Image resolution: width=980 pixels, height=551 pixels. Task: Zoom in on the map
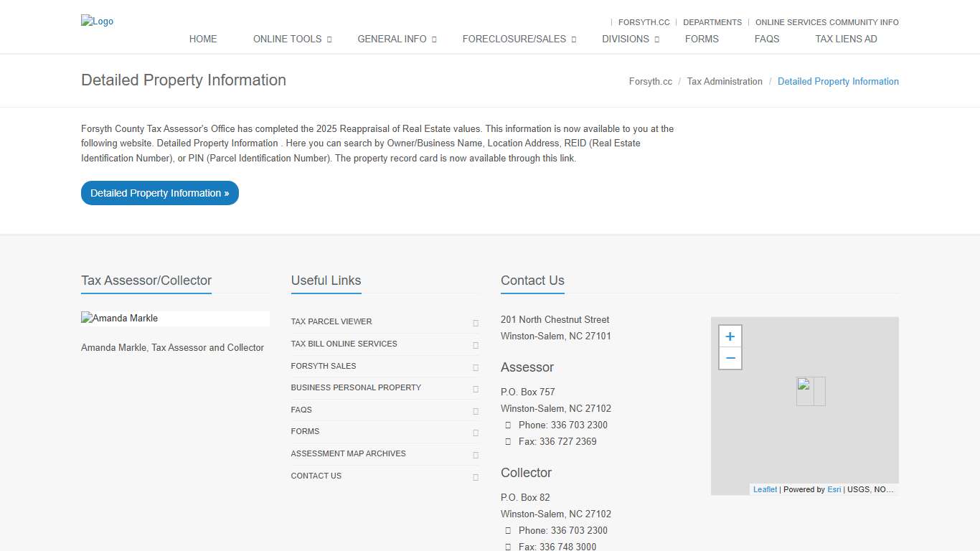pos(730,336)
